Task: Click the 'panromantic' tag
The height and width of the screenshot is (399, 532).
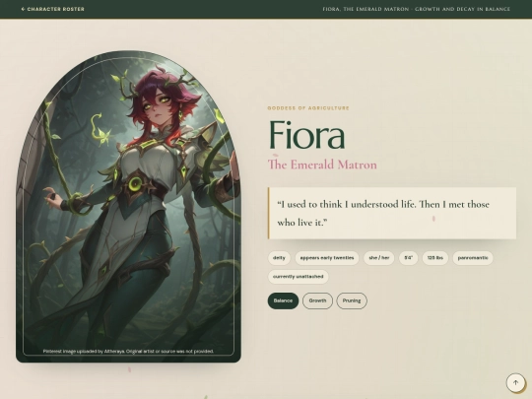Action: (x=473, y=258)
